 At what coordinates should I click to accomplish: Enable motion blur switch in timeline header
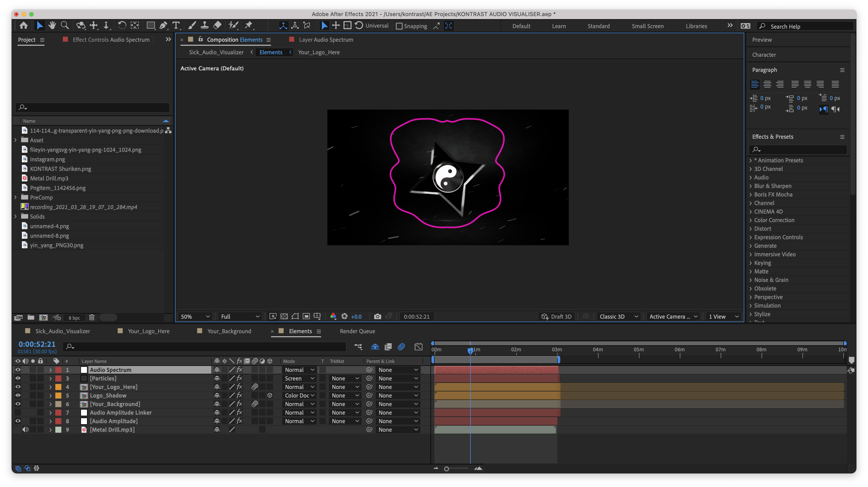pos(401,347)
